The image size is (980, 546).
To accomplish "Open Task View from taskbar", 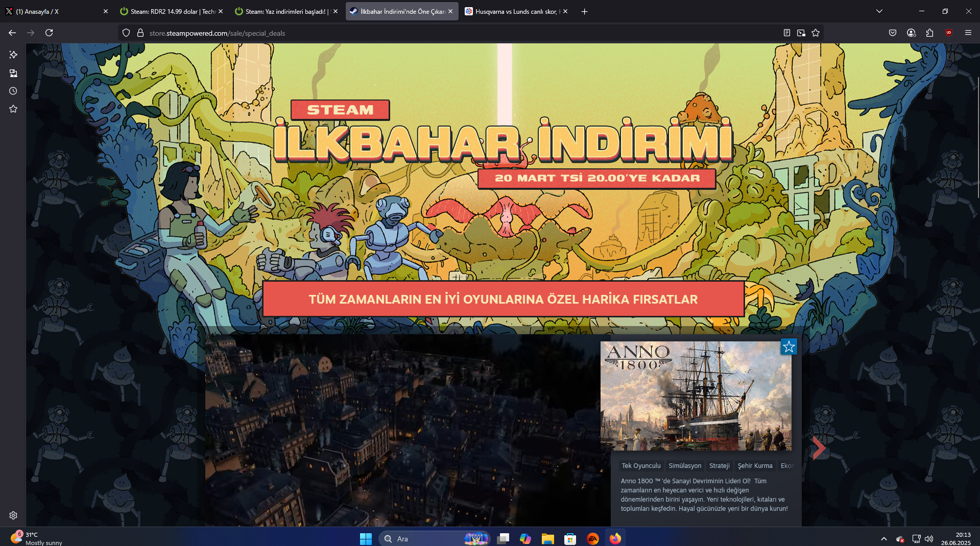I will click(x=503, y=539).
